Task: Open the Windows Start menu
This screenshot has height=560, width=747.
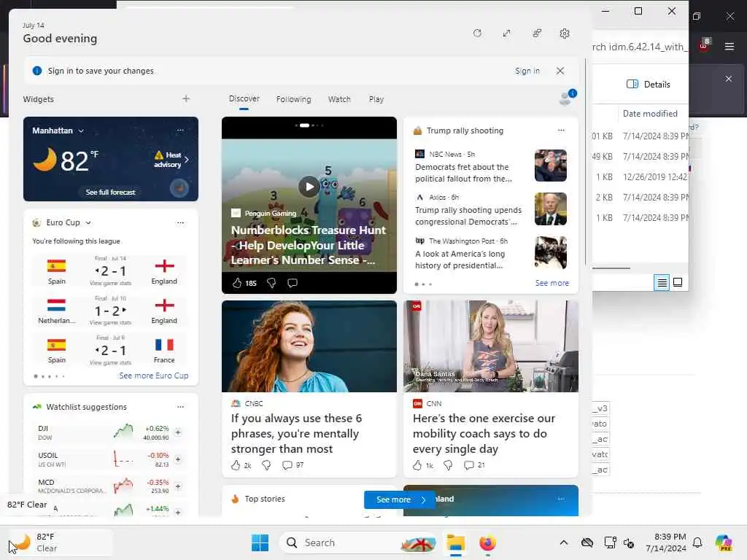Action: (260, 542)
